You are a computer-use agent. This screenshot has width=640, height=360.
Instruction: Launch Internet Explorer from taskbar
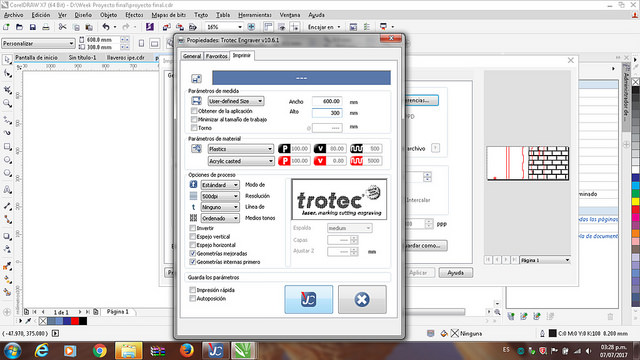pos(41,351)
